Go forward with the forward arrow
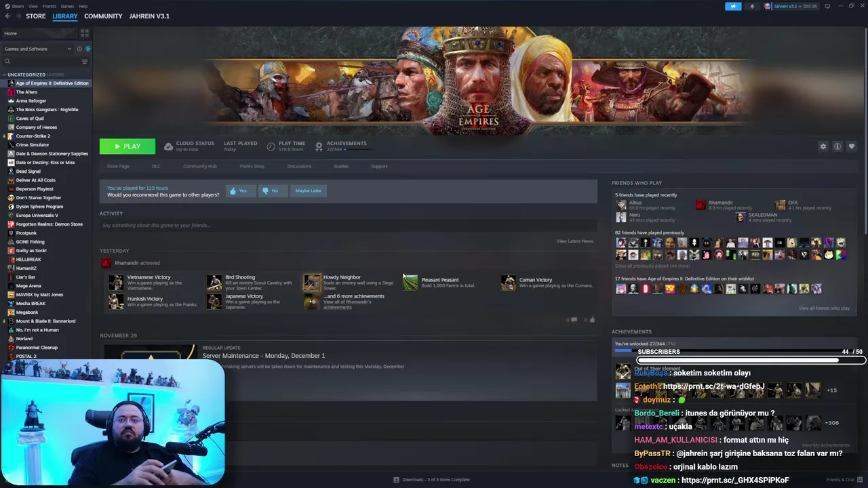The height and width of the screenshot is (488, 868). pyautogui.click(x=18, y=16)
